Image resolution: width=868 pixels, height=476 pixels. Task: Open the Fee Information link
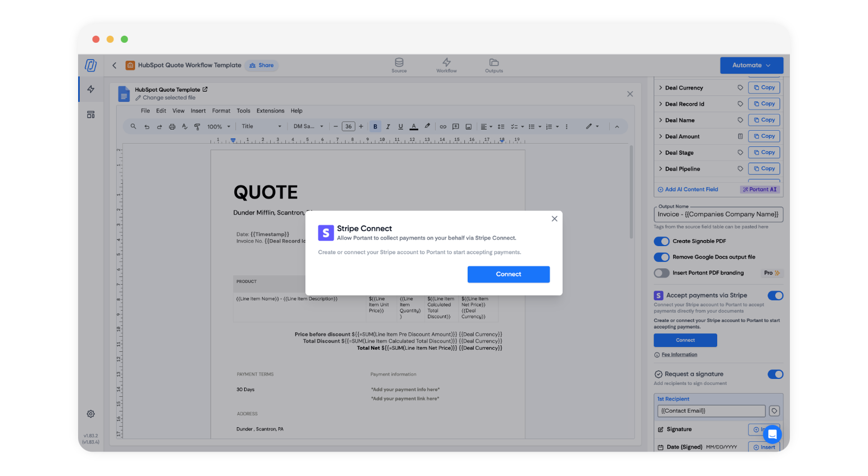pos(679,355)
